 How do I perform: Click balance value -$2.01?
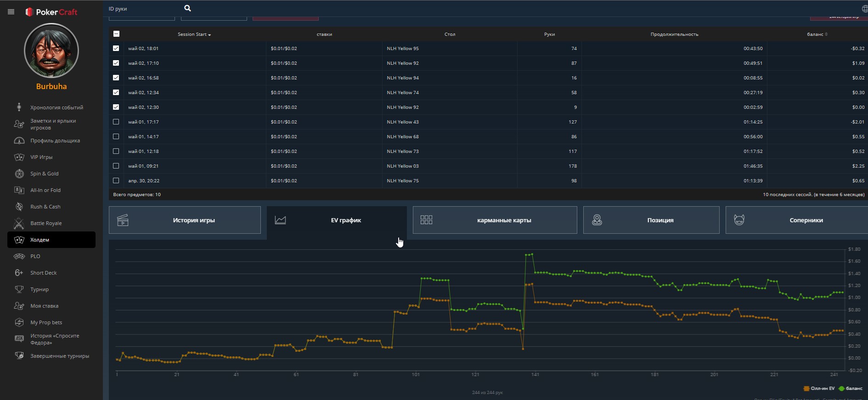(857, 122)
